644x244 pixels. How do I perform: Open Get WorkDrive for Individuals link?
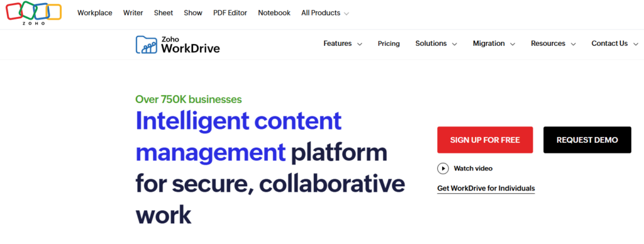(486, 189)
